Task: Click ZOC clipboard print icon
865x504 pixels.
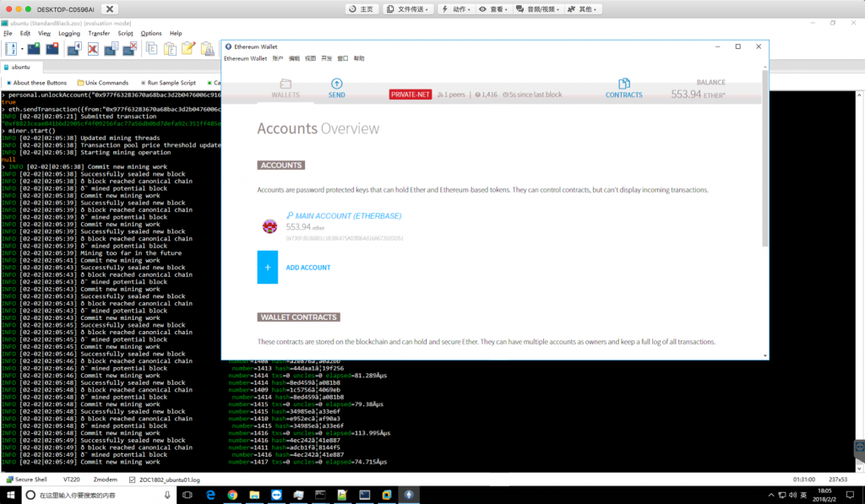Action: 208,49
